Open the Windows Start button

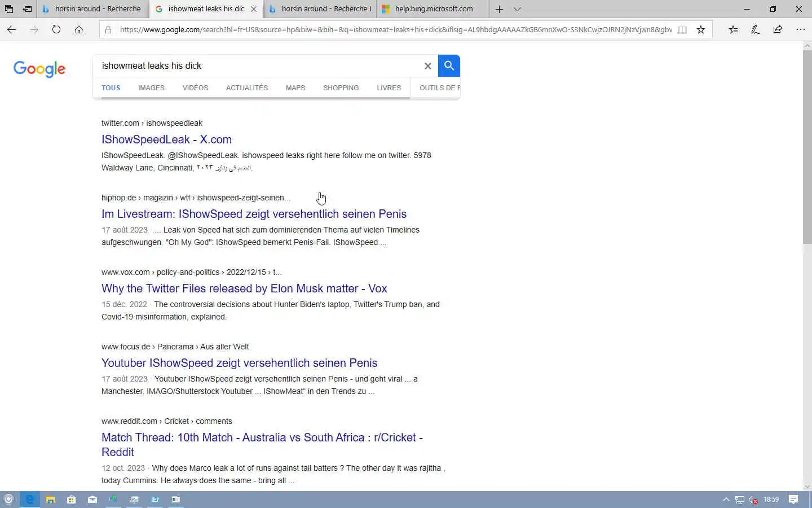(x=8, y=500)
